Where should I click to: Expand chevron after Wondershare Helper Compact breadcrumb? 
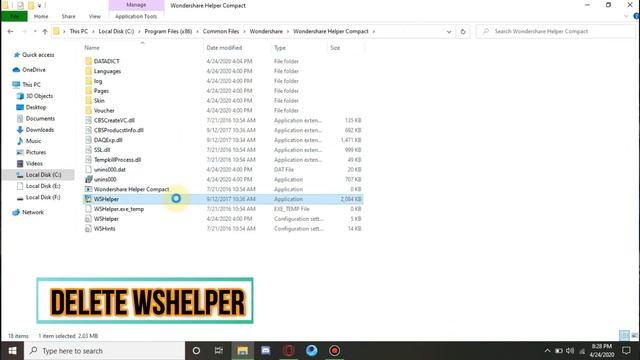tap(373, 31)
